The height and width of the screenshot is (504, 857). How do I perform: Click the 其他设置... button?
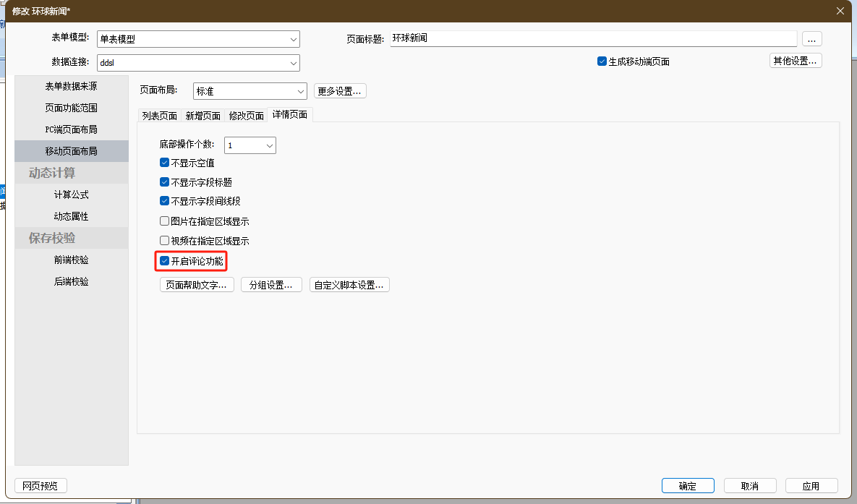coord(795,61)
